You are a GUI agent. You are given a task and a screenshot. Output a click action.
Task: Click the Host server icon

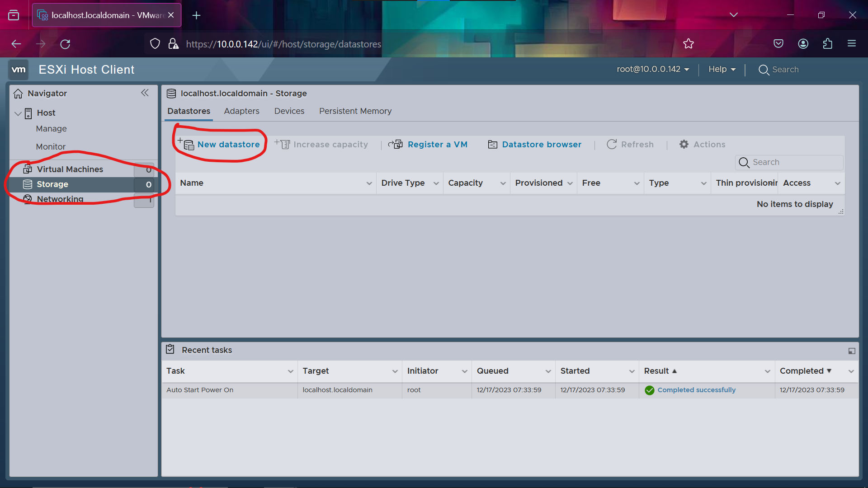[28, 113]
